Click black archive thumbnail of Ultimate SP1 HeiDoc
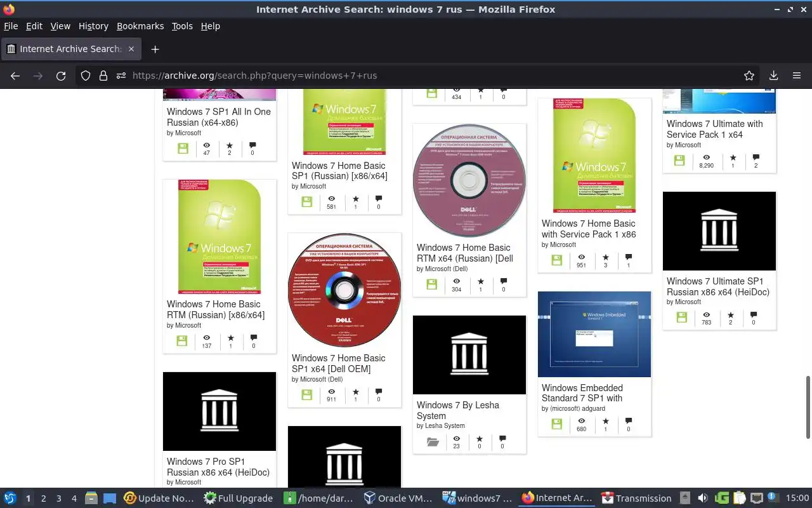The height and width of the screenshot is (508, 812). coord(719,231)
